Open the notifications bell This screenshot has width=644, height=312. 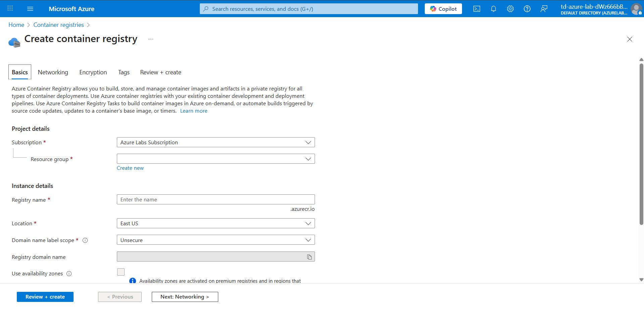(493, 9)
